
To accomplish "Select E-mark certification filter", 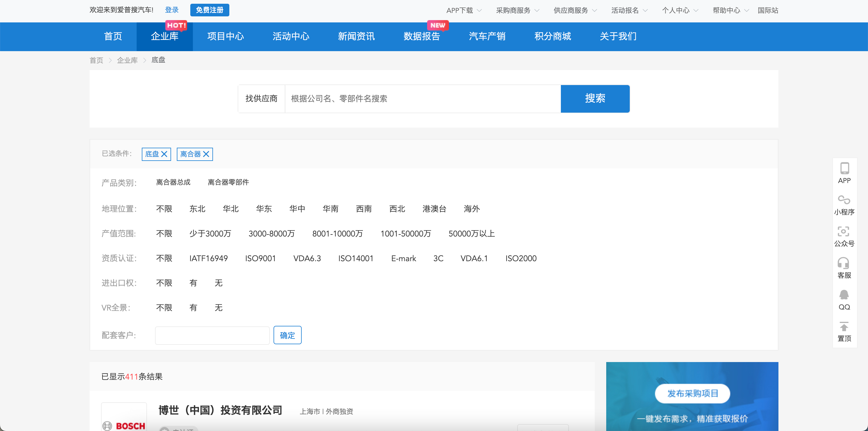I will pyautogui.click(x=403, y=259).
